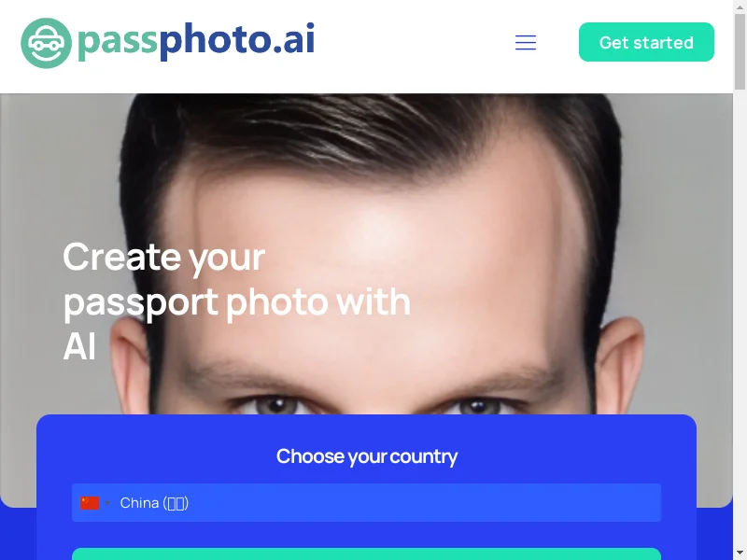Click the Get started button
The height and width of the screenshot is (560, 747).
646,42
